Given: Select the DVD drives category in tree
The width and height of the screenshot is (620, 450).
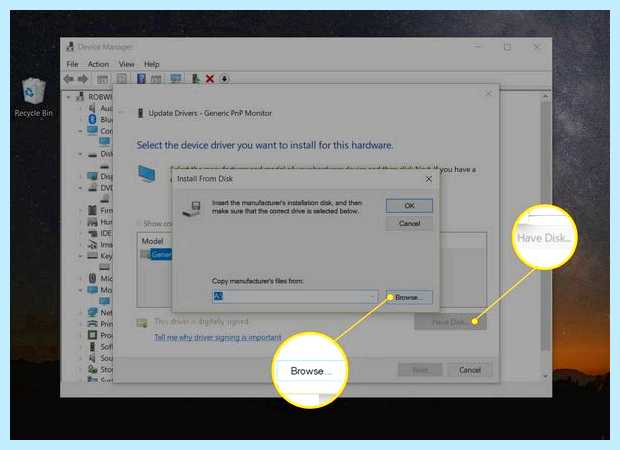Looking at the screenshot, I should click(101, 187).
